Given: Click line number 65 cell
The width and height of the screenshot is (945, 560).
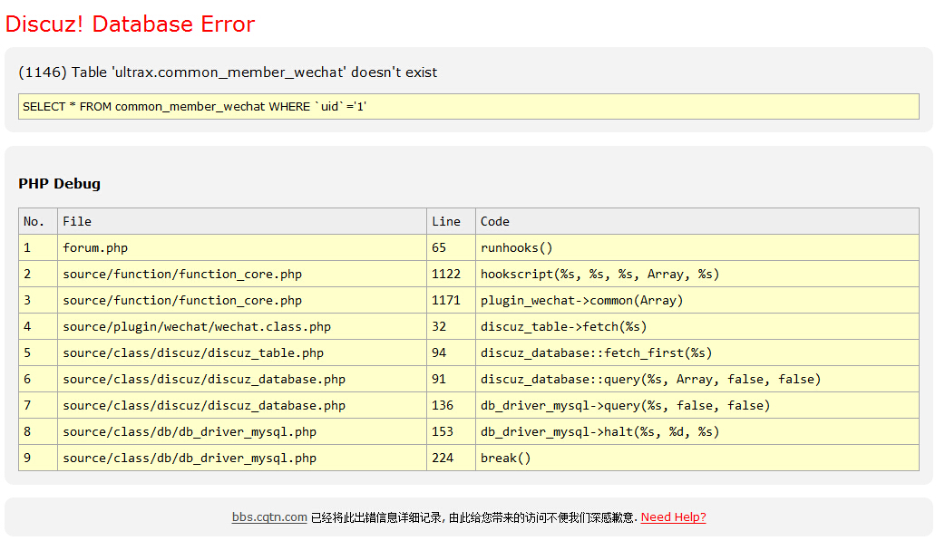Looking at the screenshot, I should click(451, 247).
